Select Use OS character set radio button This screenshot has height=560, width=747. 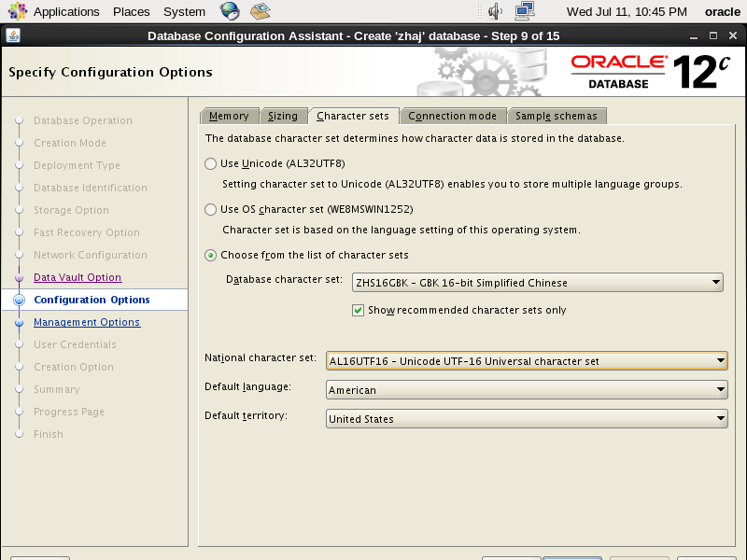(x=211, y=209)
